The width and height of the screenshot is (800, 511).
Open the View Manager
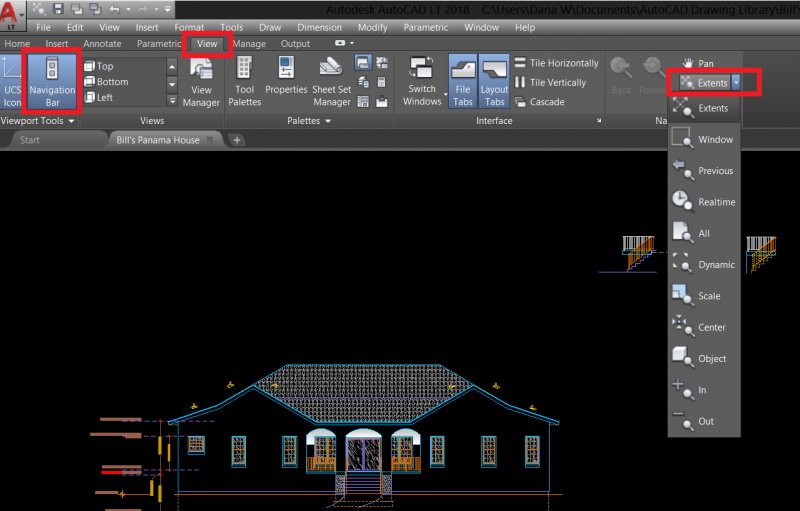tap(201, 82)
